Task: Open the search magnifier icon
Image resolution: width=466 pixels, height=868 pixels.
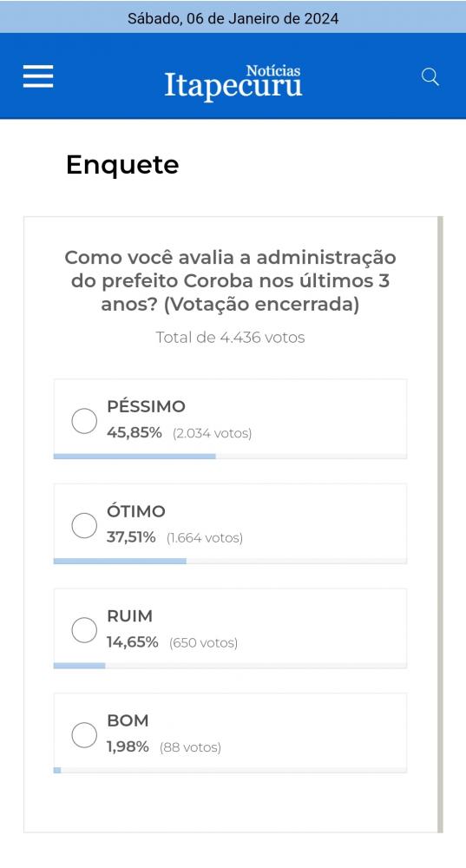Action: 430,76
